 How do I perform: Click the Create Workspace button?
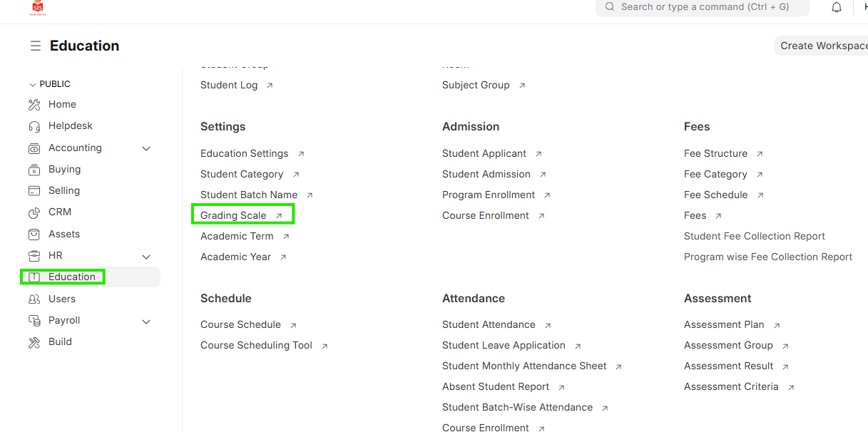click(x=822, y=46)
